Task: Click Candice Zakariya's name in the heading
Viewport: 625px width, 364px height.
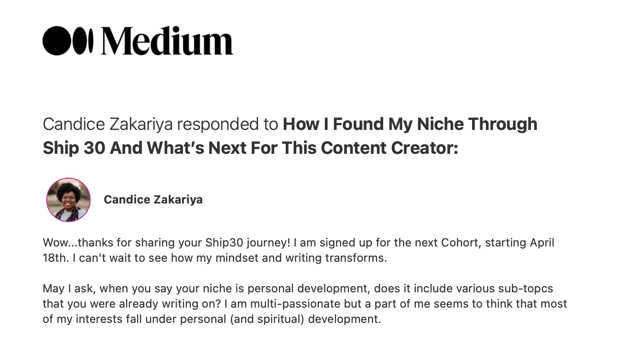Action: pos(108,124)
